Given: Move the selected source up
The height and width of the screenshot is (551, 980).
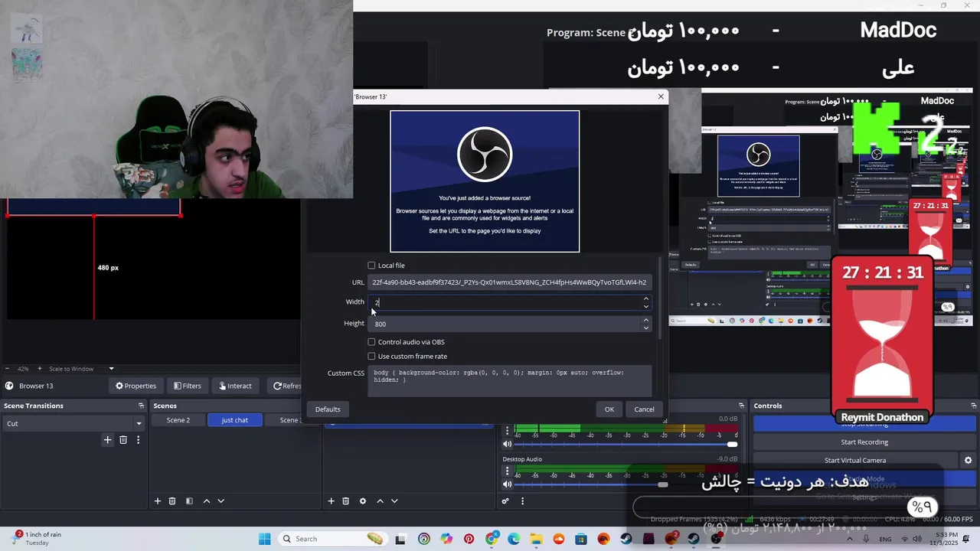Looking at the screenshot, I should coord(380,501).
